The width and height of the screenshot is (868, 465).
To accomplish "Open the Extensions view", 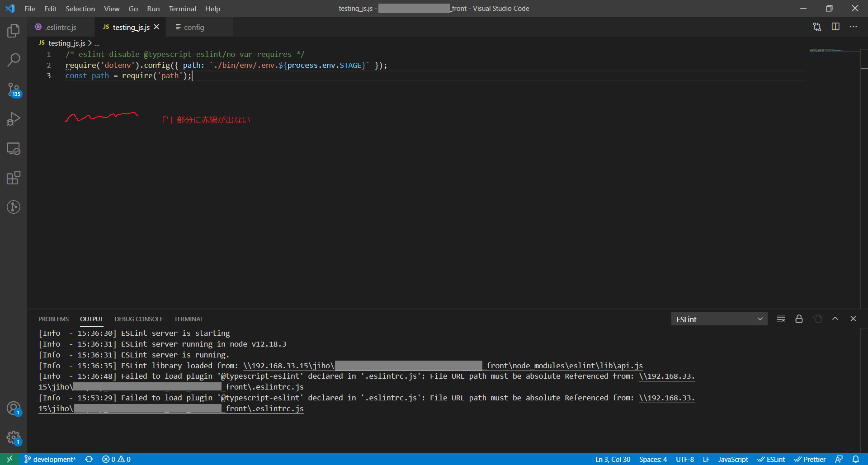I will [x=14, y=178].
